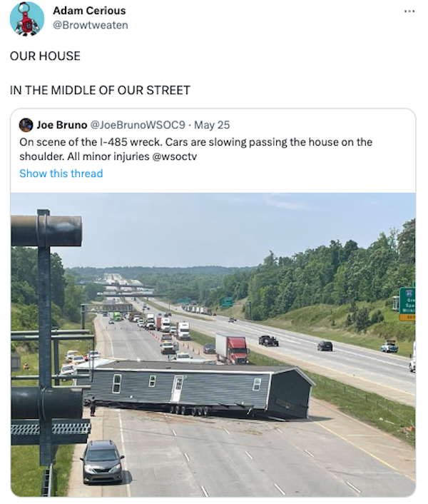Screen dimensions: 428x504
Task: Click the red semi truck in the photo
Action: coord(232,348)
